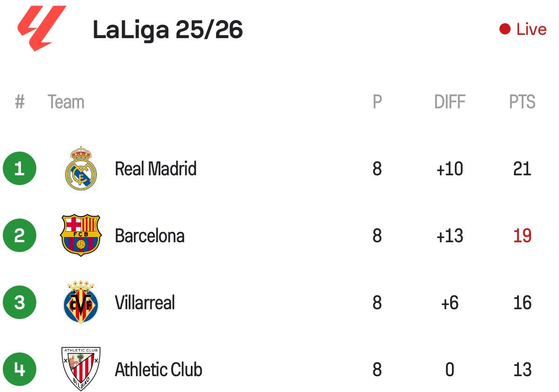Select the Barcelona club crest

[x=81, y=235]
